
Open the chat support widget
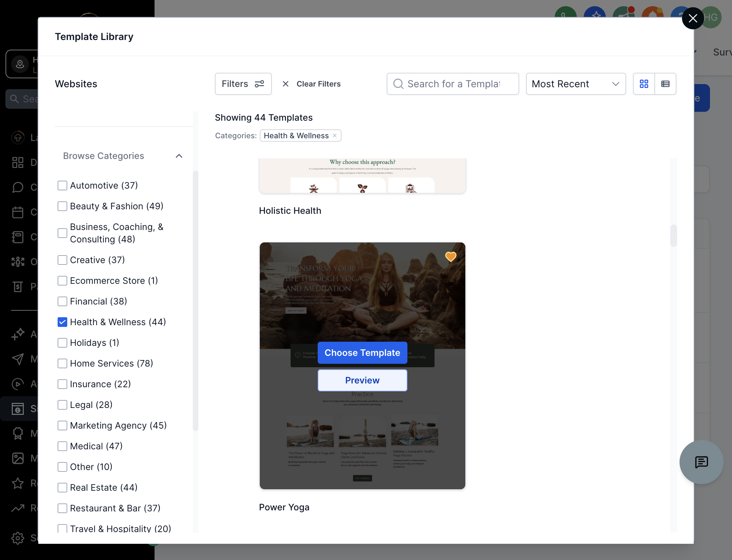pos(701,462)
